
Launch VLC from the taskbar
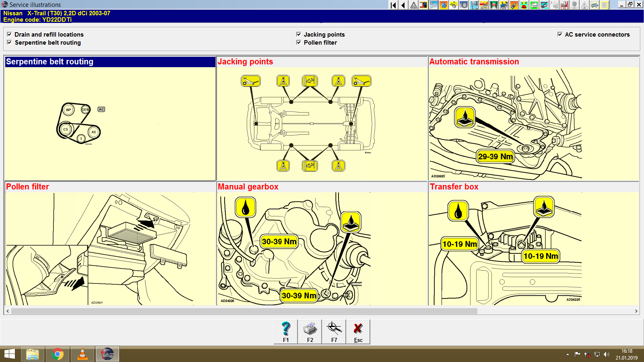click(82, 354)
